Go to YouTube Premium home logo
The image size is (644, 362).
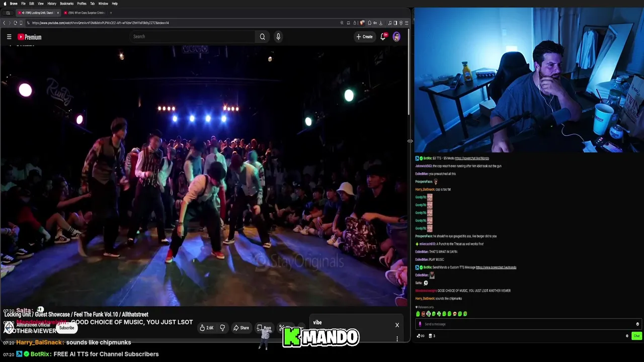[29, 37]
